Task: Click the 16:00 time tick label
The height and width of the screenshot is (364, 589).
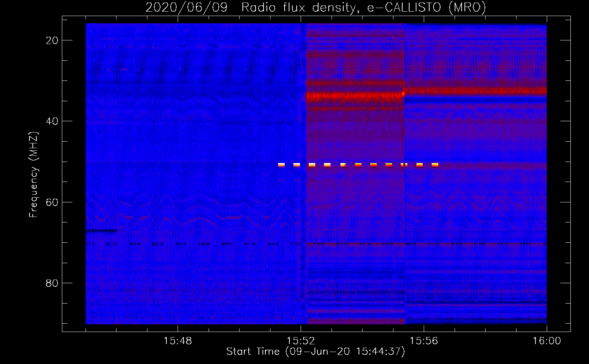Action: [547, 341]
